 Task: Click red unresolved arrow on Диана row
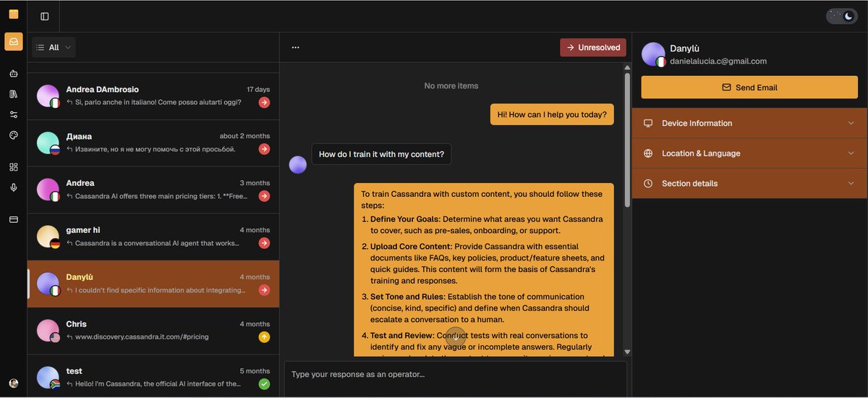point(264,149)
